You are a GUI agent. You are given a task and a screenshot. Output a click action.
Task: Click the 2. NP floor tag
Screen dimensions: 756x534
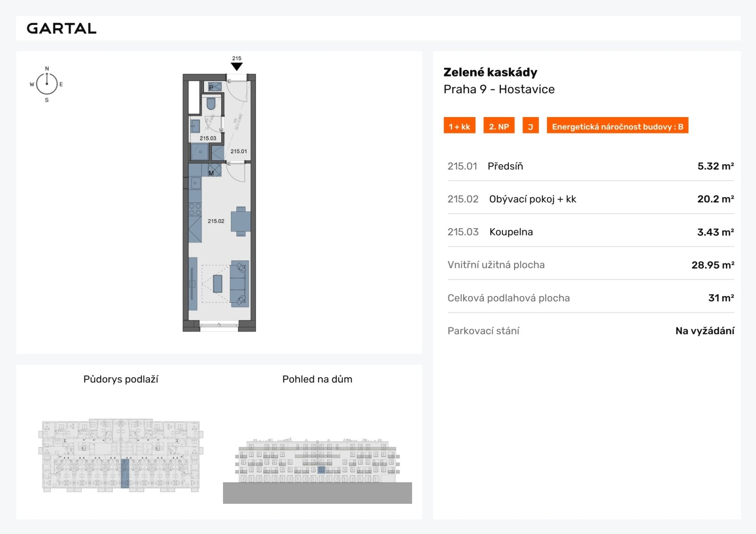[499, 127]
